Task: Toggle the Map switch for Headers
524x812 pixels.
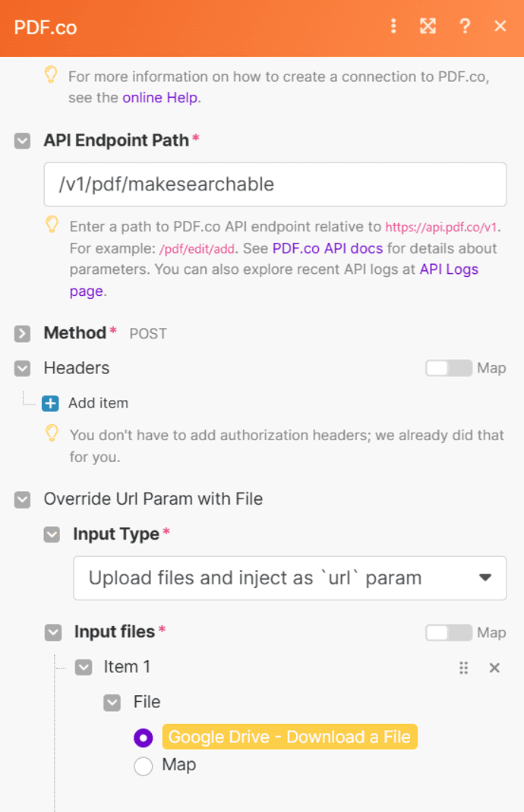Action: [x=449, y=368]
